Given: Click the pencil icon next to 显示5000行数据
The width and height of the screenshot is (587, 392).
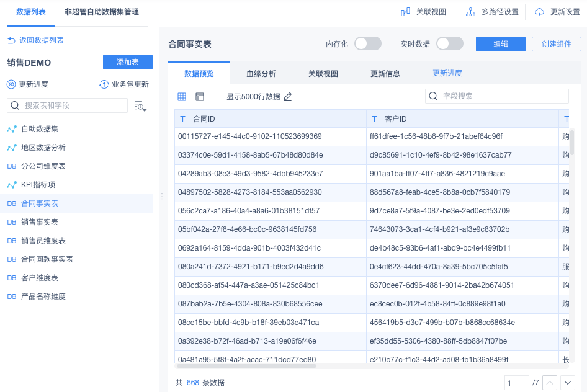Looking at the screenshot, I should [x=287, y=97].
